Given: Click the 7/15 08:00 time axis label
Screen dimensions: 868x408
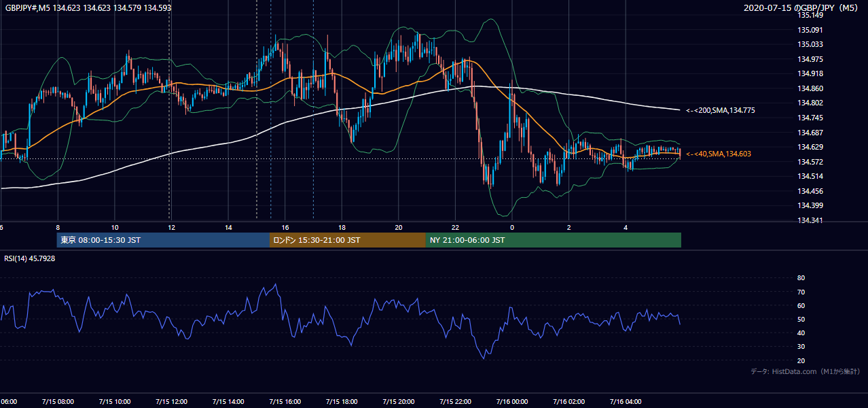Looking at the screenshot, I should [57, 401].
